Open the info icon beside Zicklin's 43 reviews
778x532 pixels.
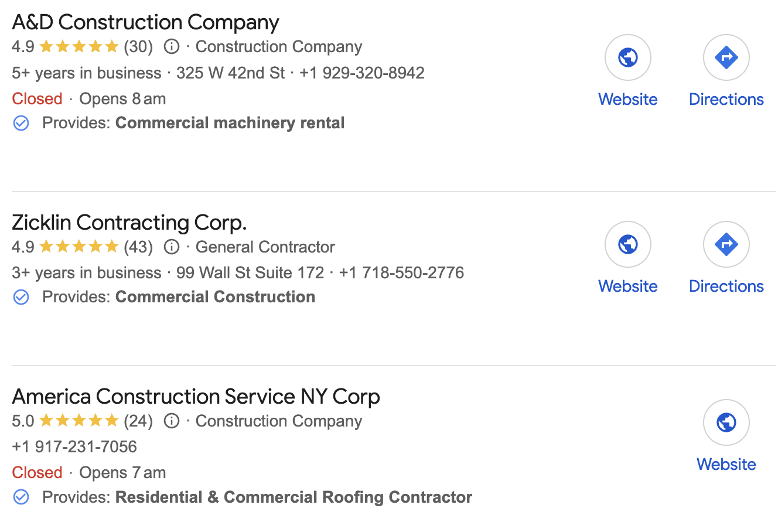click(172, 247)
